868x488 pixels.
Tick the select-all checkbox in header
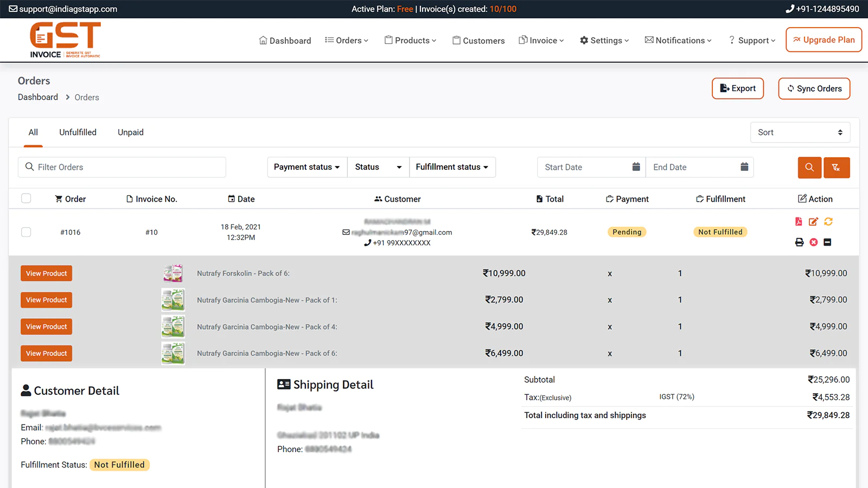[26, 198]
